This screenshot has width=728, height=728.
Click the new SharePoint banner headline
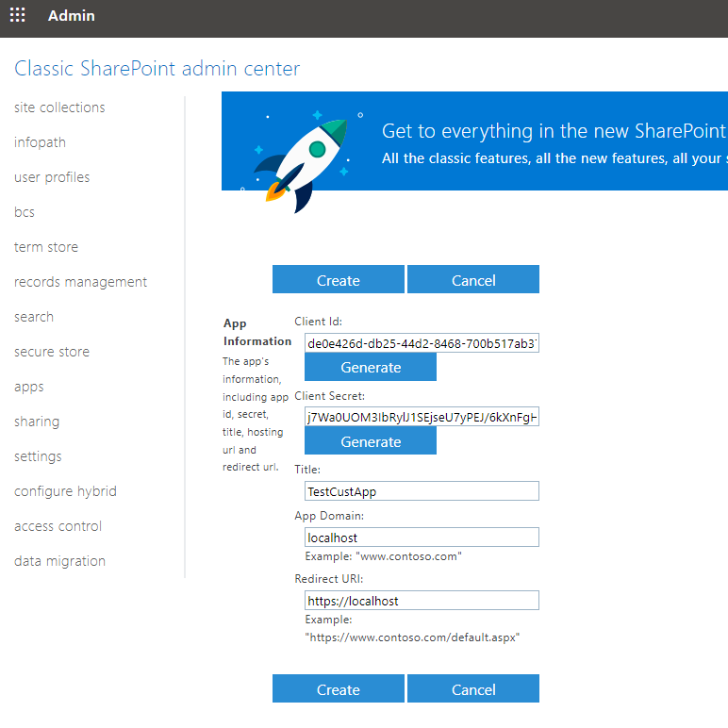[x=554, y=131]
